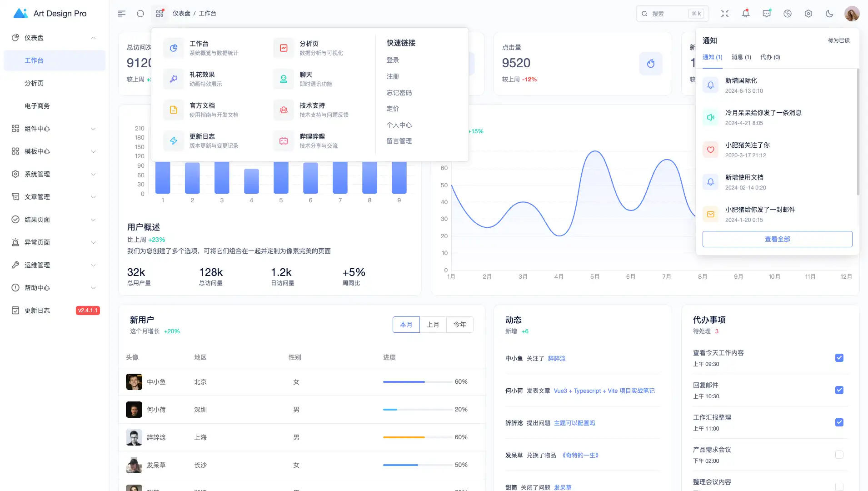Select the 上月 tab in 新用户 panel

pyautogui.click(x=433, y=325)
